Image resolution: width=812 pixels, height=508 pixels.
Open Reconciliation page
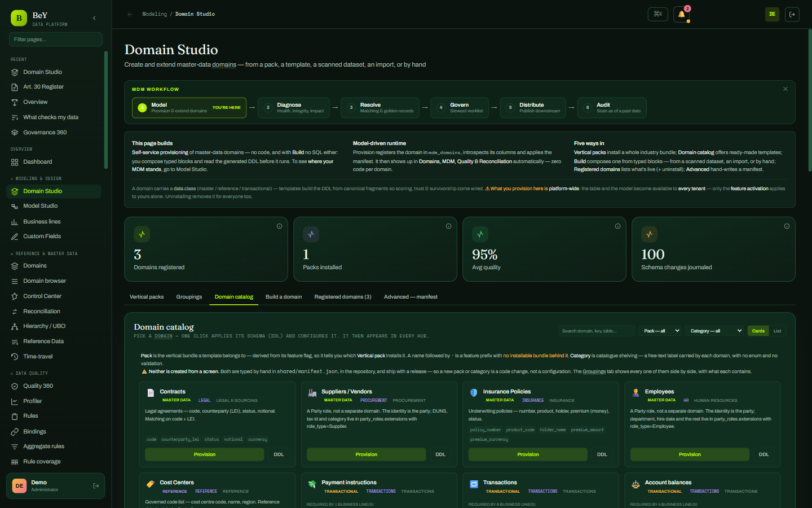click(54, 312)
